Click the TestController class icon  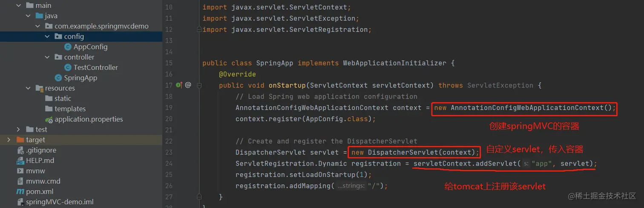pos(68,67)
